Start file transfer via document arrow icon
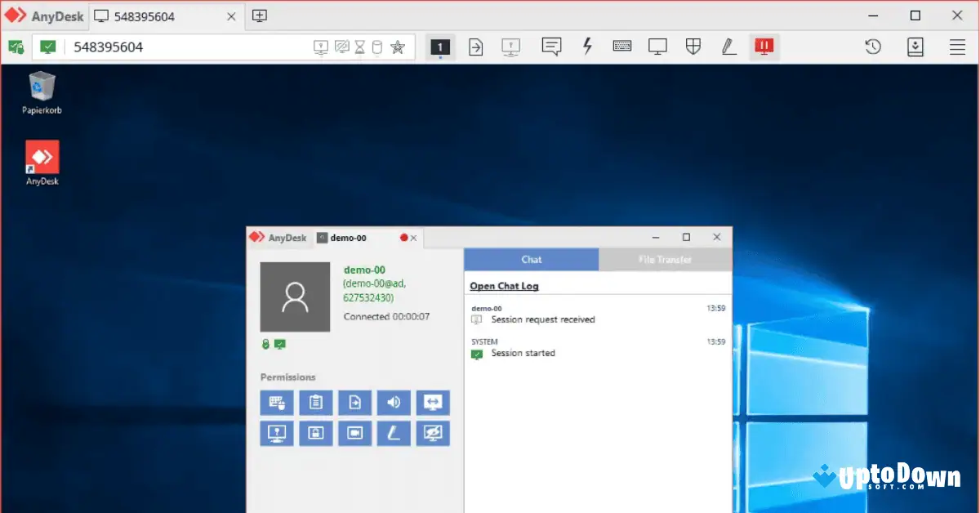The width and height of the screenshot is (980, 513). pos(475,47)
